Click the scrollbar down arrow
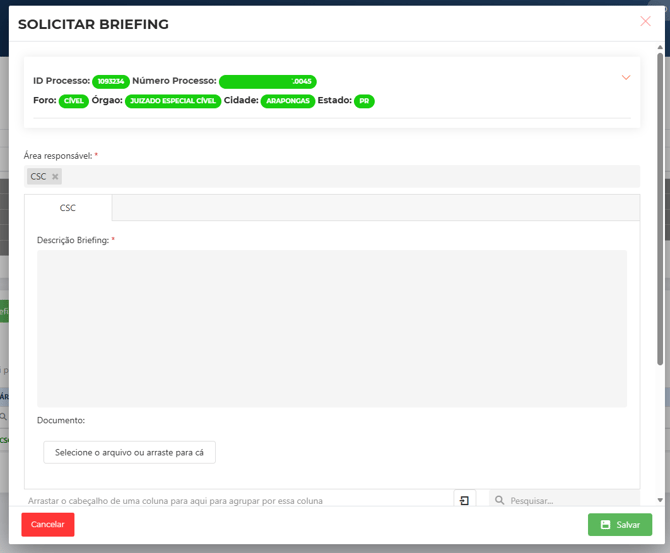The width and height of the screenshot is (670, 553). (659, 499)
